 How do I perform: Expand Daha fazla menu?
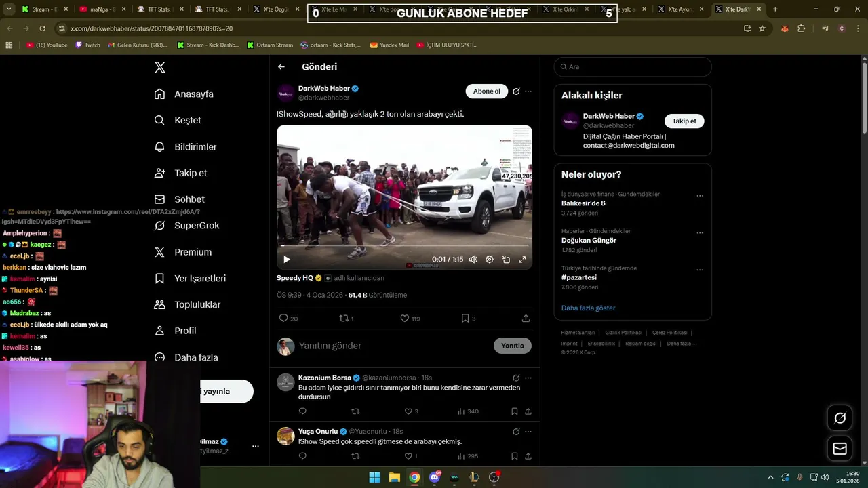(x=186, y=357)
